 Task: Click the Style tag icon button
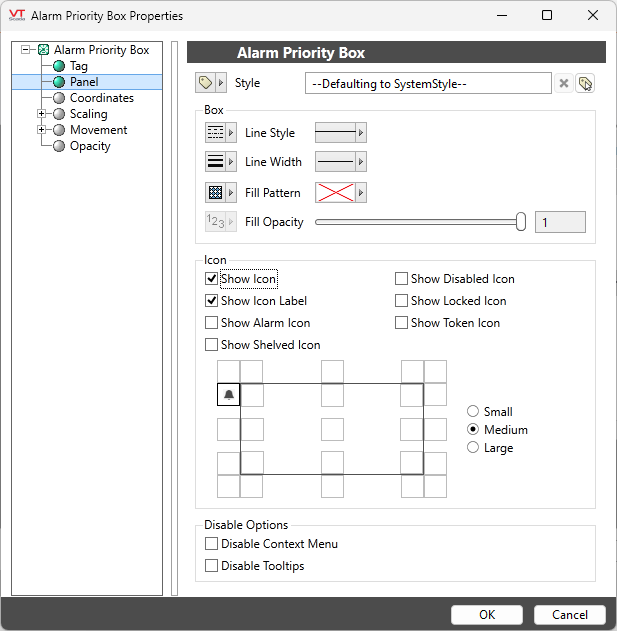point(205,83)
